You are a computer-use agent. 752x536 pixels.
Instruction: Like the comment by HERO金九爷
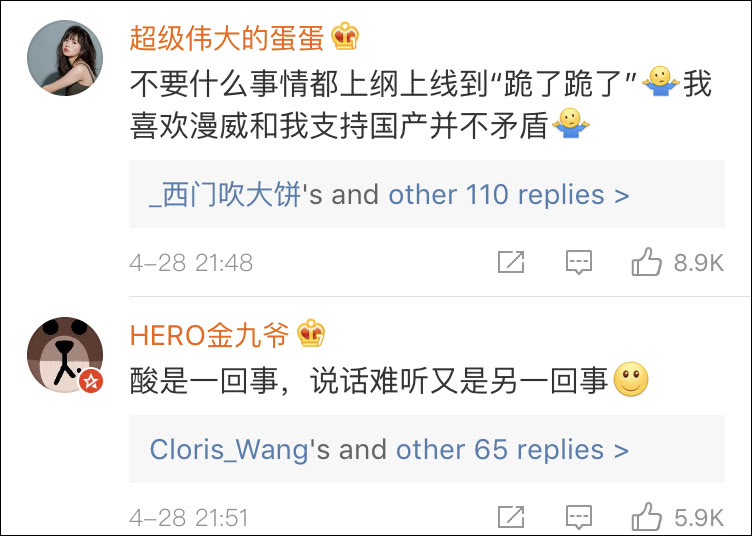[646, 516]
